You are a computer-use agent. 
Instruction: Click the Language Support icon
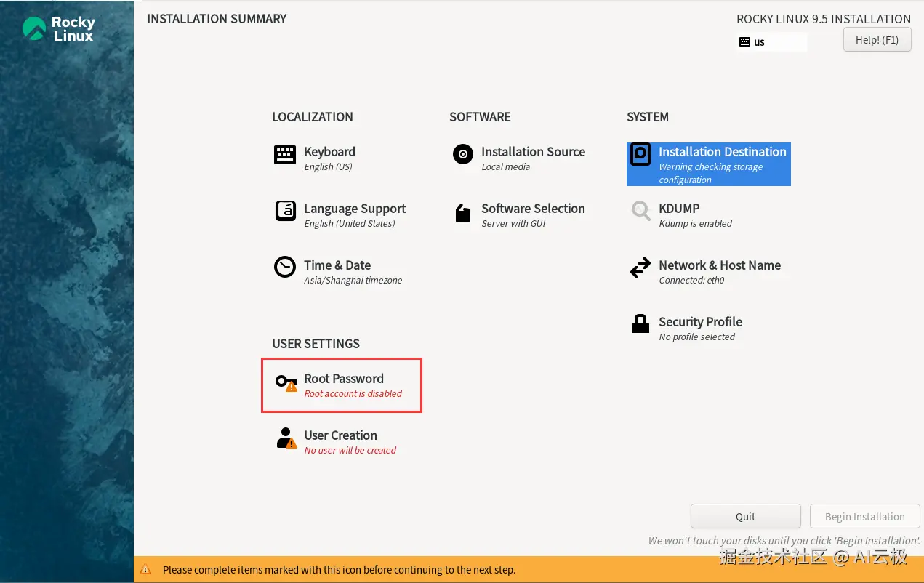coord(286,211)
